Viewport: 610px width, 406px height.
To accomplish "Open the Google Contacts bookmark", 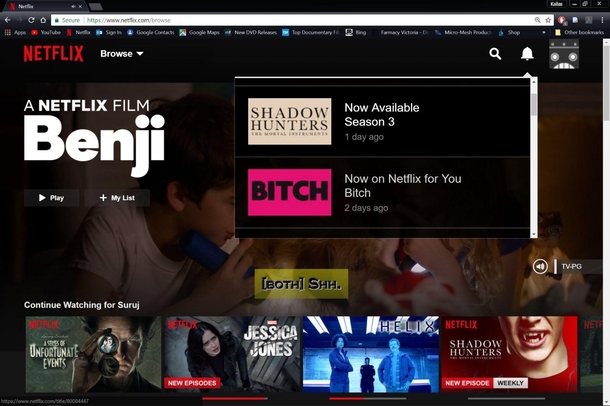I will pyautogui.click(x=151, y=32).
